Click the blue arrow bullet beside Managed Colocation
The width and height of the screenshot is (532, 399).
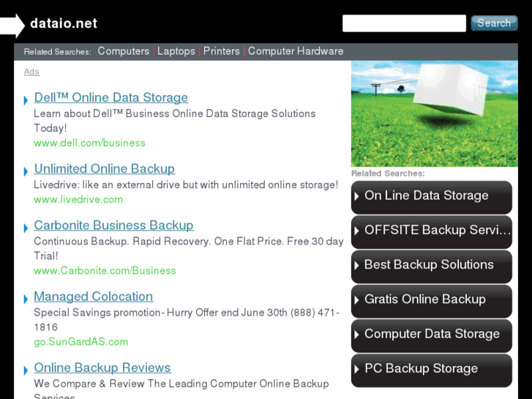click(26, 299)
